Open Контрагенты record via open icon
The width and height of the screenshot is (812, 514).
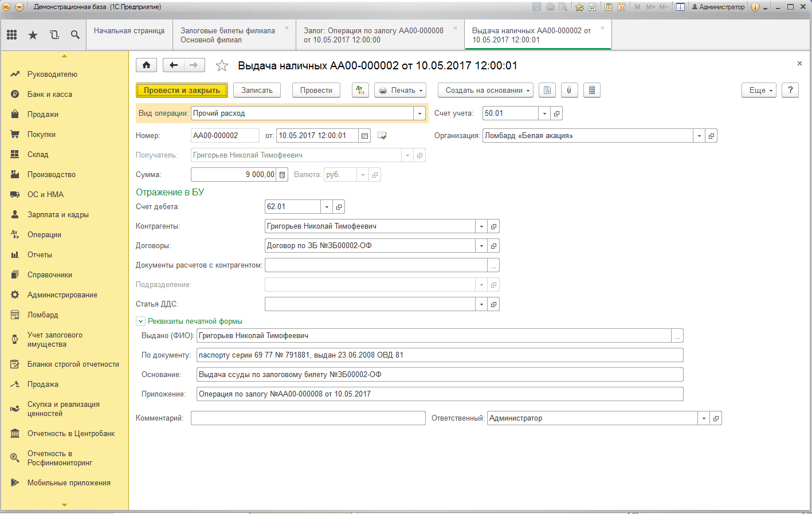click(x=493, y=226)
